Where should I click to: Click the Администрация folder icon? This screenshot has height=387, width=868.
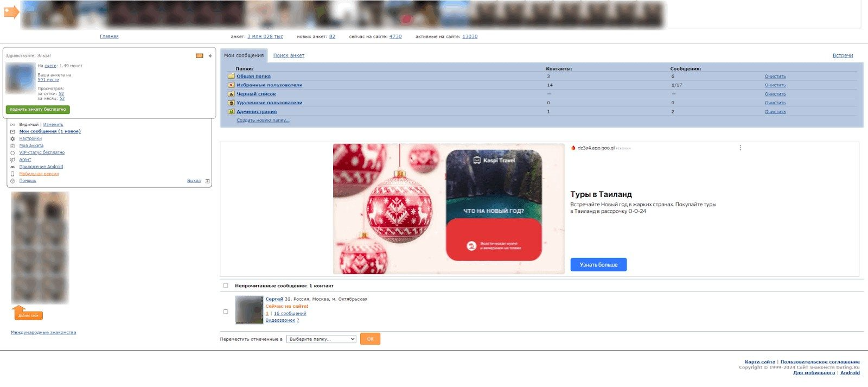pyautogui.click(x=231, y=112)
